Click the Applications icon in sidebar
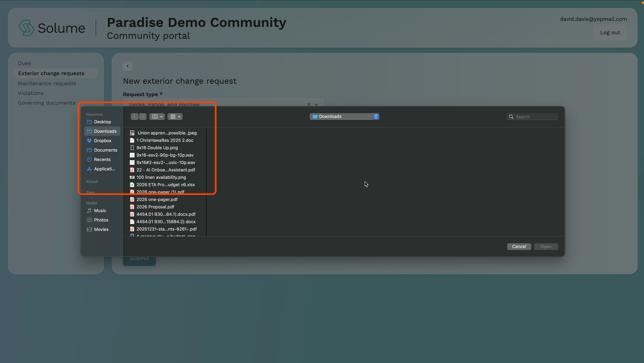The width and height of the screenshot is (644, 363). (89, 169)
